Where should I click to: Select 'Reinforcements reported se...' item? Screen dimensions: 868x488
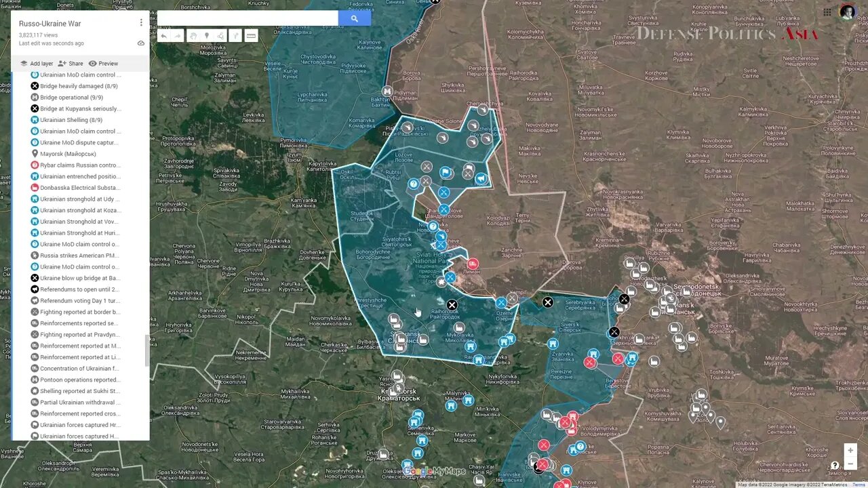tap(80, 323)
